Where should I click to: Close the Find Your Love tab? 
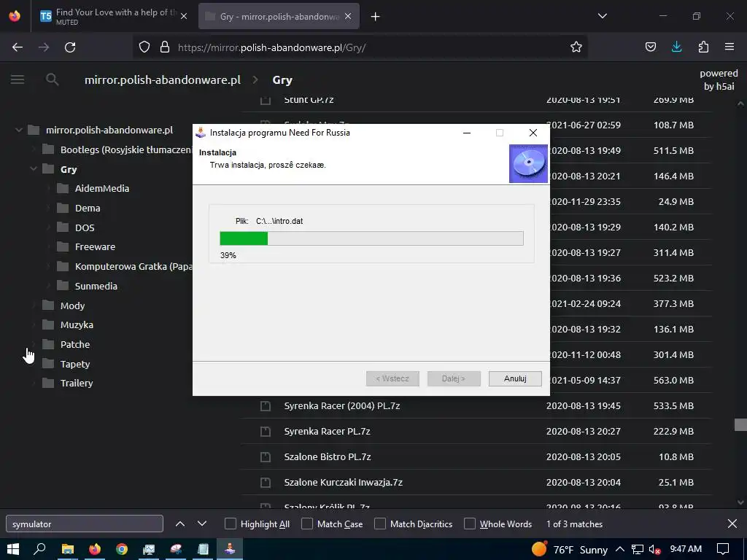click(x=184, y=16)
